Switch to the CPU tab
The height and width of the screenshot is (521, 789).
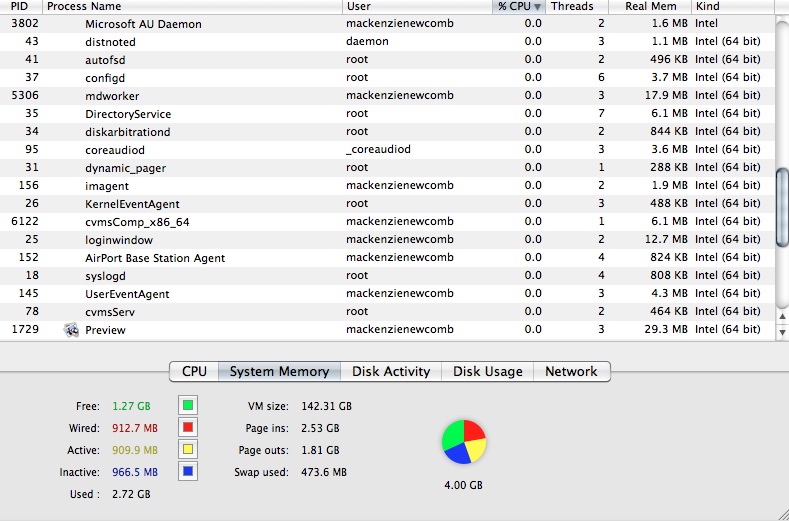coord(194,371)
